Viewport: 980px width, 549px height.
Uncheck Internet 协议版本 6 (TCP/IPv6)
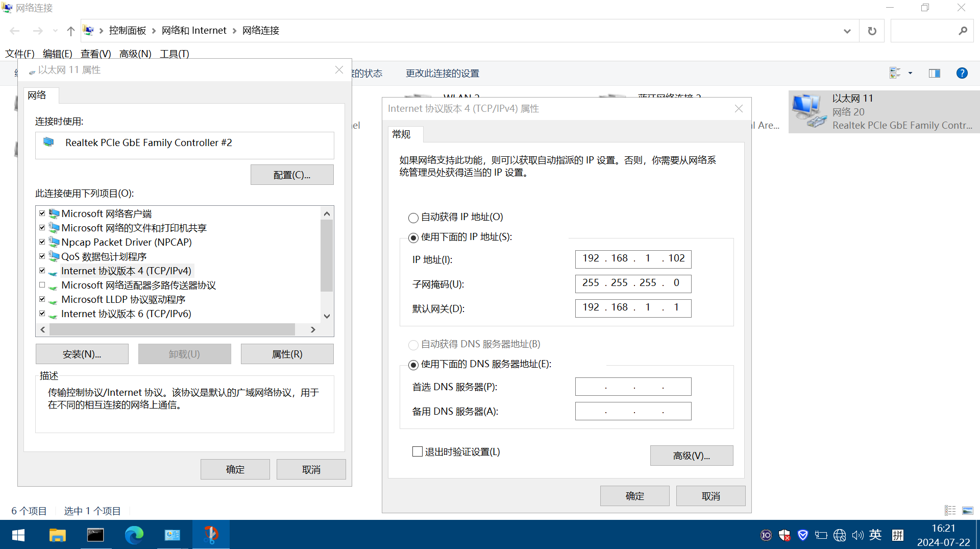click(x=42, y=314)
